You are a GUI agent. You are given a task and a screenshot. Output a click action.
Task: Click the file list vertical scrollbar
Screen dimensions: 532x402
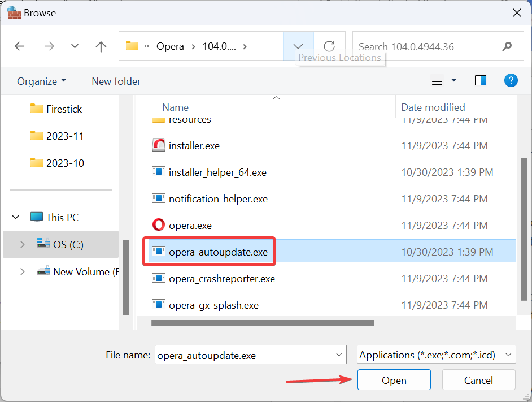[x=524, y=229]
